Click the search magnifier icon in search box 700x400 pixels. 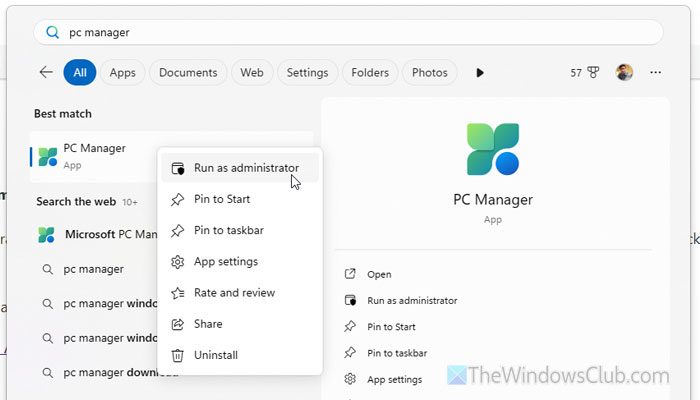pos(53,32)
